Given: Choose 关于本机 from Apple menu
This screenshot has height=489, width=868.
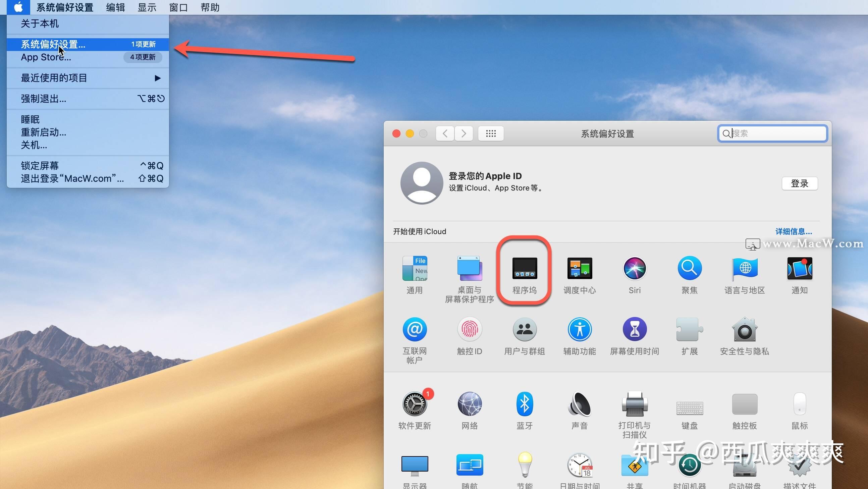Looking at the screenshot, I should pyautogui.click(x=88, y=23).
